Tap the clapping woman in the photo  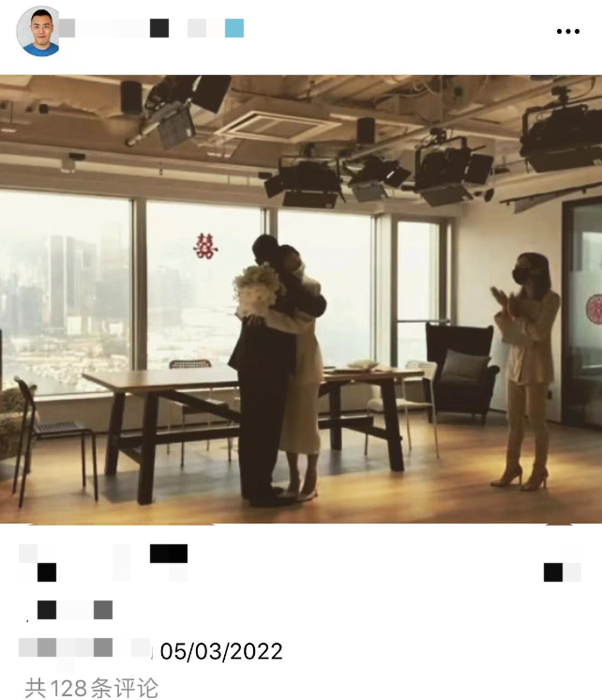[525, 370]
